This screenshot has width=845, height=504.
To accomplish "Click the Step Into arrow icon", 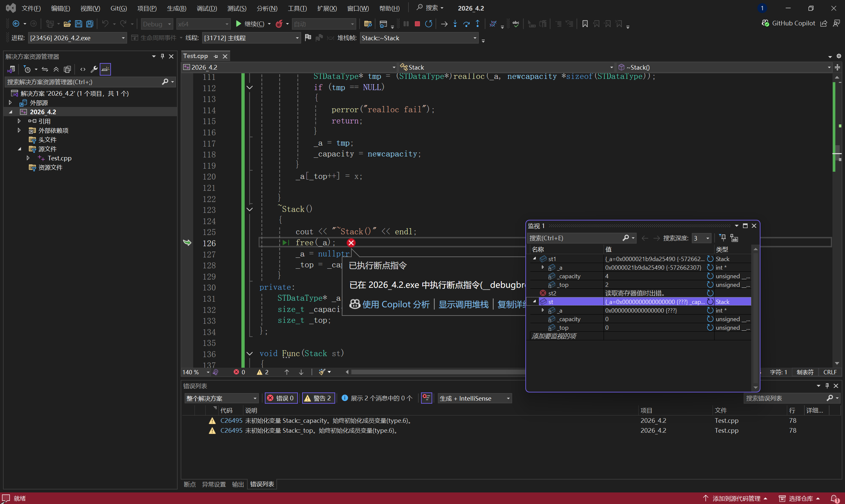I will click(455, 24).
